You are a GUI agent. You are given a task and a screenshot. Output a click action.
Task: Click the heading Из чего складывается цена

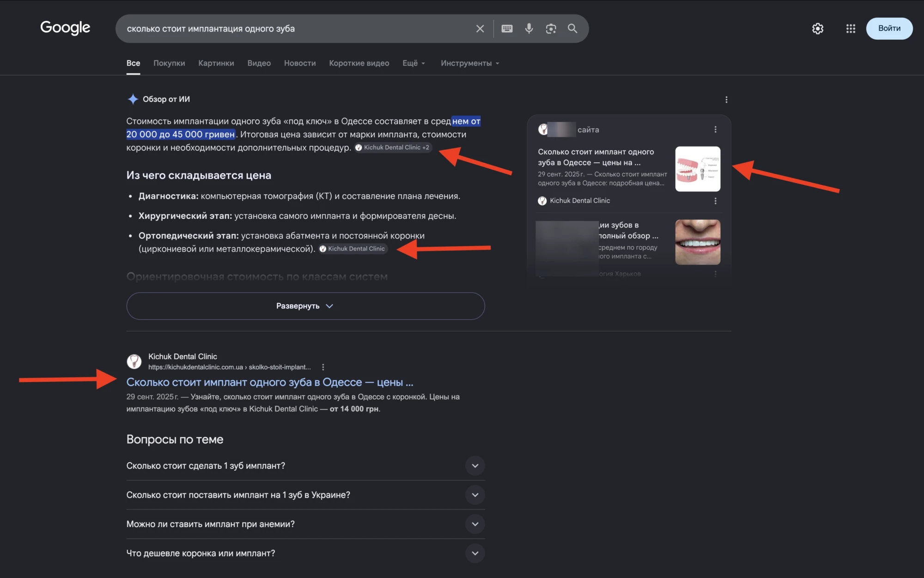click(x=199, y=175)
